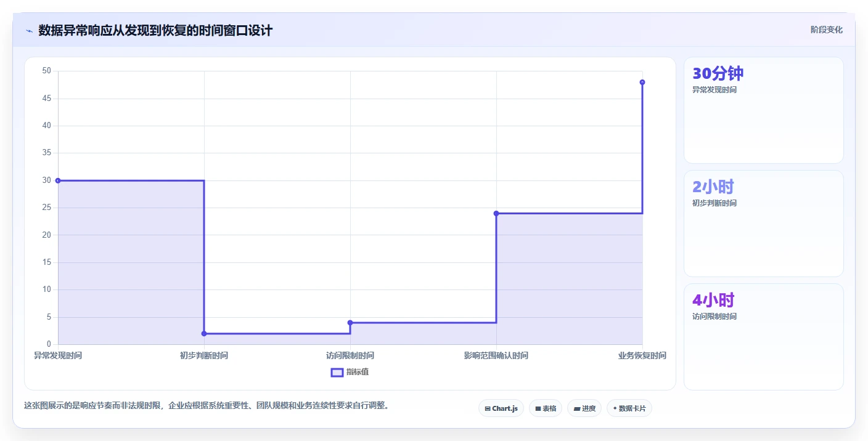Click the data point at 影响范围确认时间 (24)
Viewport: 868px width, 441px height.
[496, 213]
